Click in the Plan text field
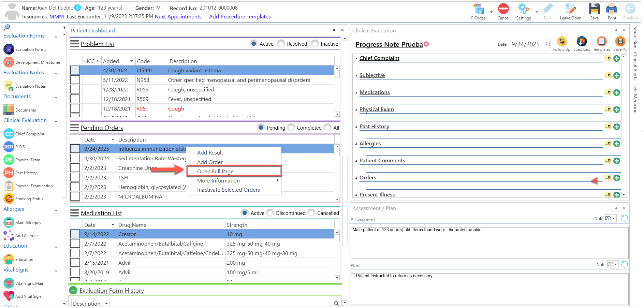Viewport: 644px width, 308px height. coord(489,289)
